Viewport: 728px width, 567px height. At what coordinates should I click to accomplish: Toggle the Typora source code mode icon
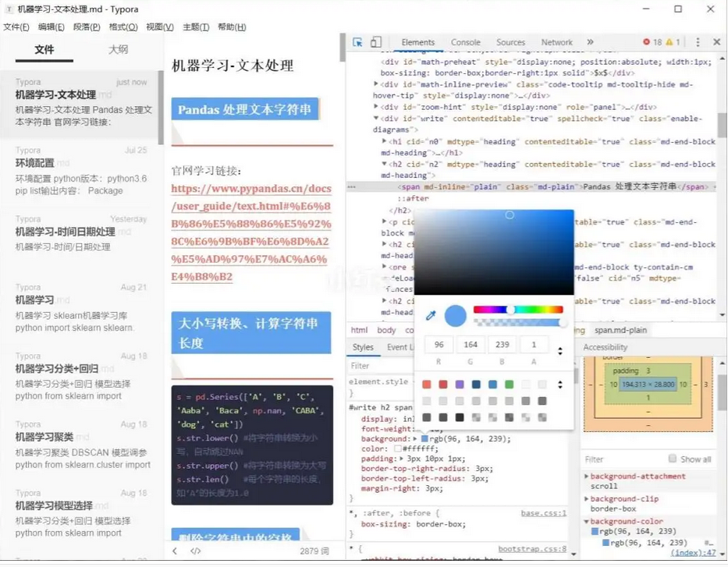[x=196, y=551]
